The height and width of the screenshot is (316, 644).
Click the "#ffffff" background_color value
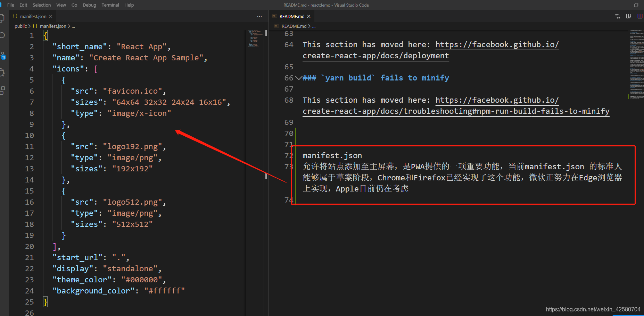pos(165,291)
